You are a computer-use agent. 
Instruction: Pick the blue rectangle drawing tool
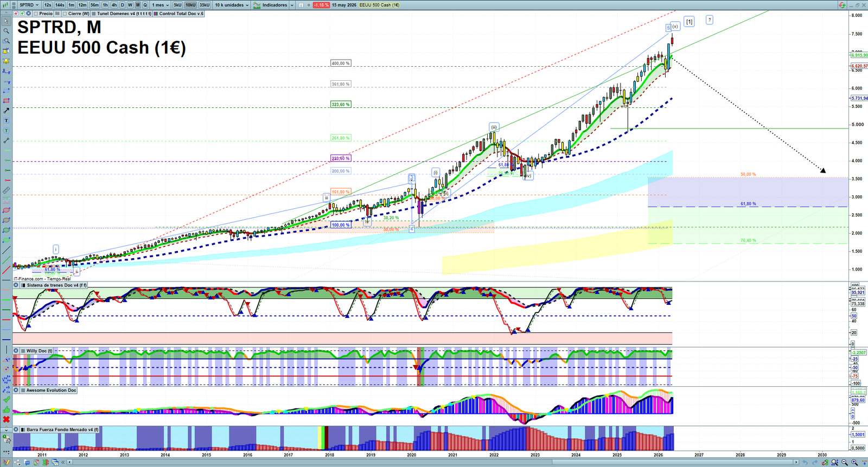[6, 91]
